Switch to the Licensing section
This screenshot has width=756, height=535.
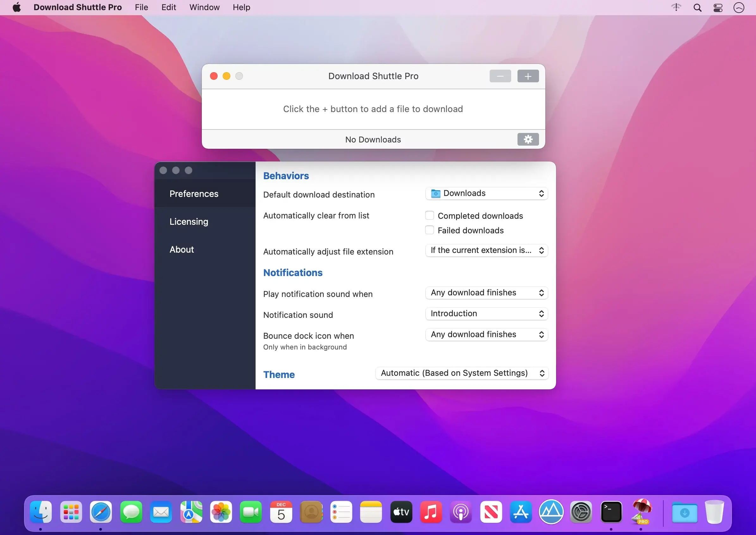pos(205,222)
